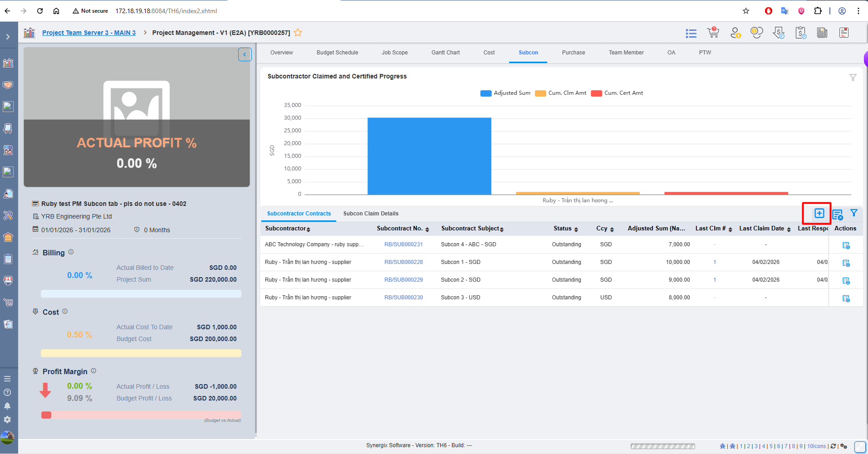Click the 10Icons link in the status bar
The height and width of the screenshot is (454, 868).
(x=816, y=446)
